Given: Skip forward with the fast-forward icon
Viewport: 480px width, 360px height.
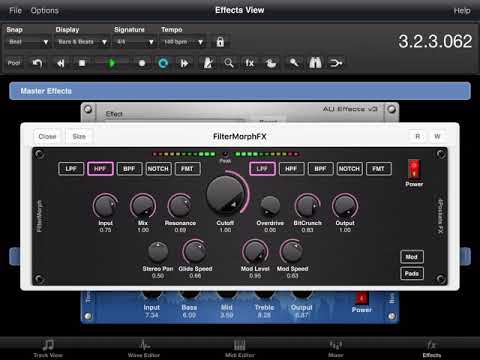Looking at the screenshot, I should [x=184, y=63].
